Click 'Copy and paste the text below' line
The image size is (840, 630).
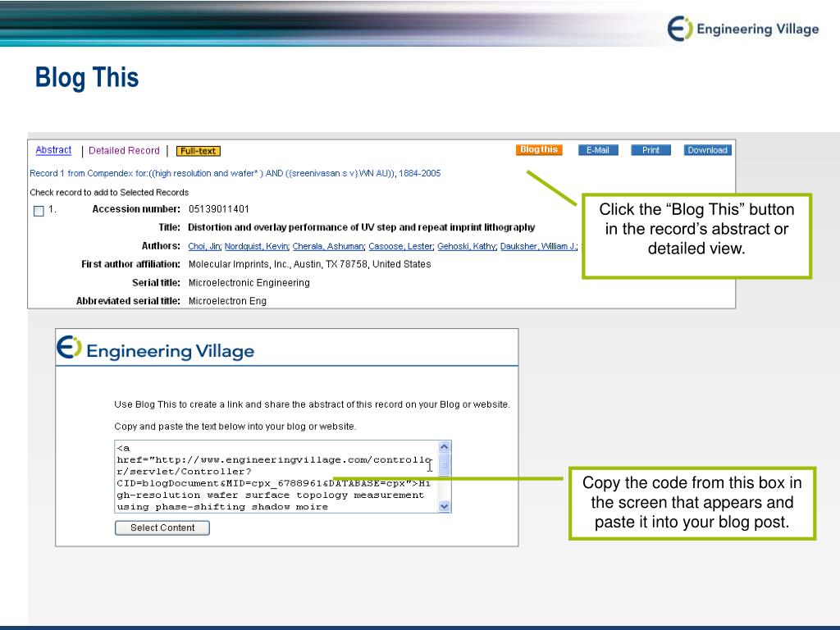235,427
